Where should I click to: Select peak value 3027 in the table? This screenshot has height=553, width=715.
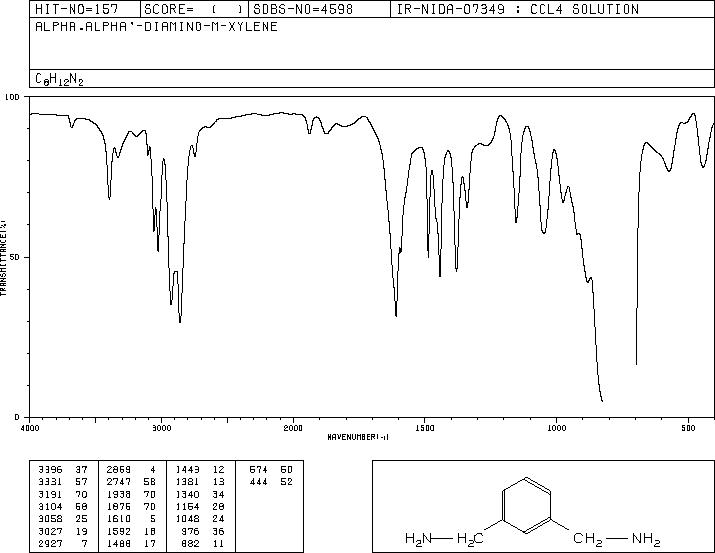(50, 531)
